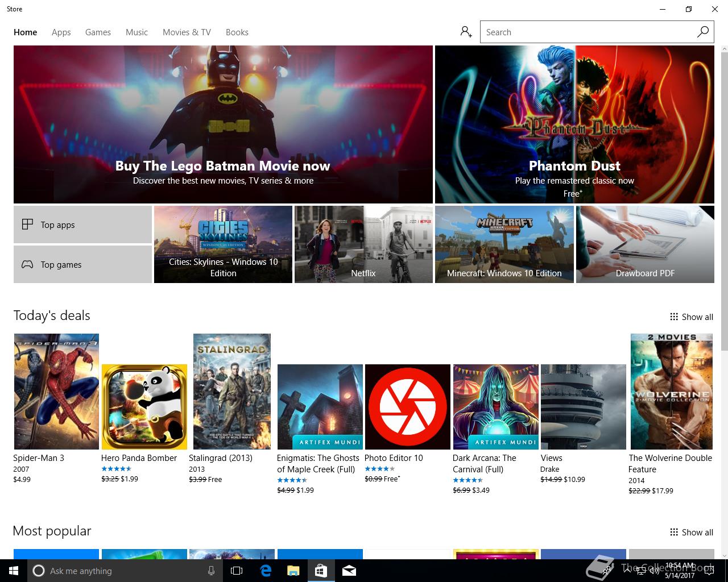Open Cities: Skylines Windows 10 Edition tile

[223, 244]
